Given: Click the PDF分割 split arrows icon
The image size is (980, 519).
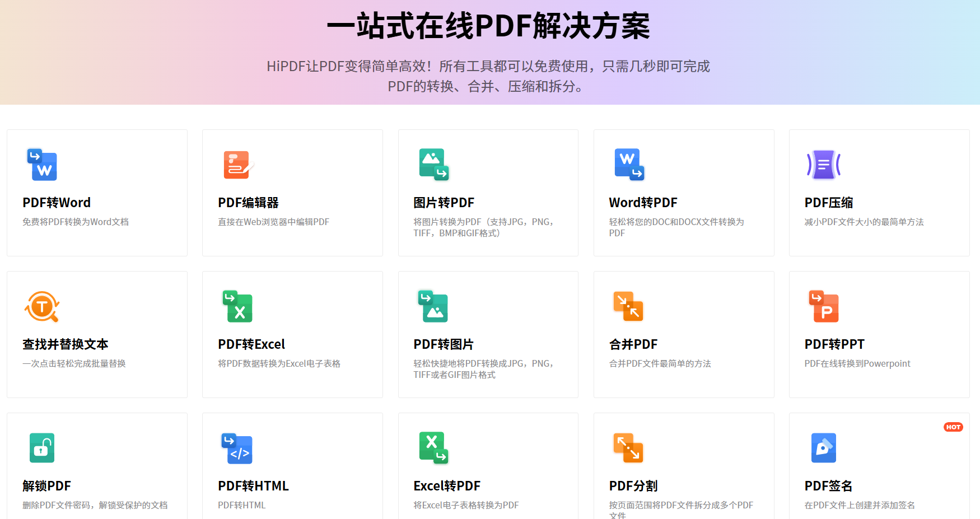Looking at the screenshot, I should tap(628, 448).
